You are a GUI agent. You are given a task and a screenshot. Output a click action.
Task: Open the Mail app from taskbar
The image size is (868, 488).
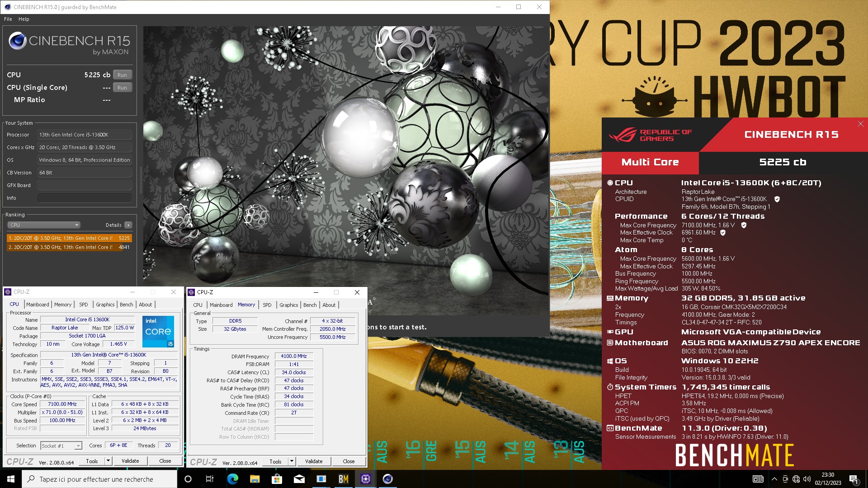coord(299,479)
